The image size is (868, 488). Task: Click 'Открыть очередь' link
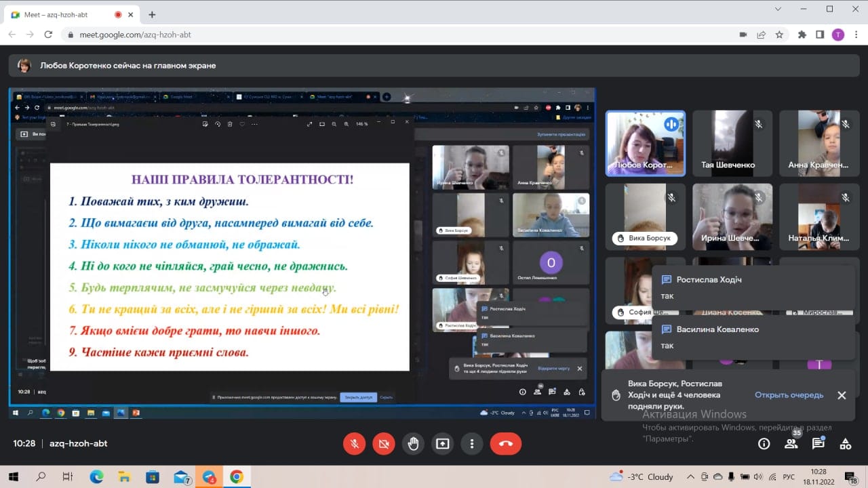[789, 395]
